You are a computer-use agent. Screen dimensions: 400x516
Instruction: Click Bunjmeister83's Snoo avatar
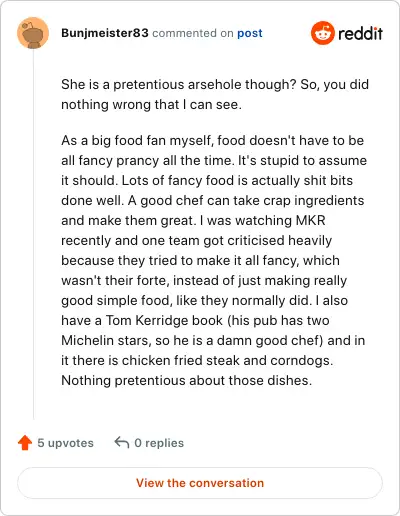pos(33,33)
